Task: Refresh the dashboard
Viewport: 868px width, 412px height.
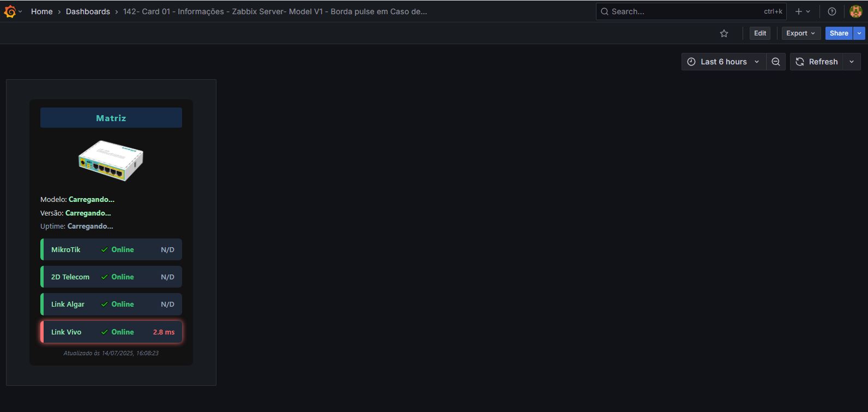Action: 817,62
